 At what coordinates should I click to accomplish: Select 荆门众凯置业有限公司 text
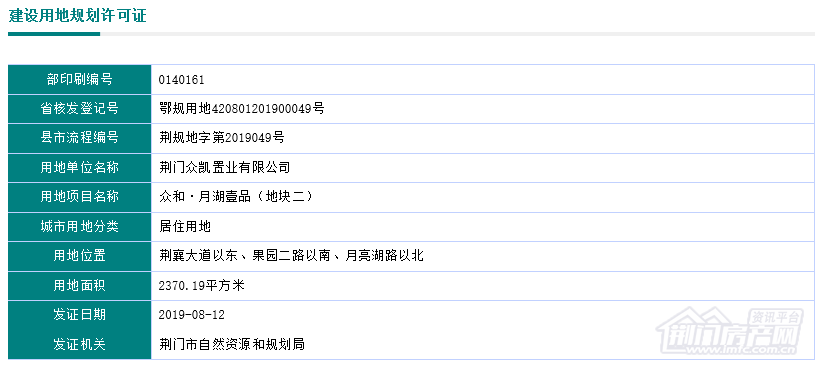(x=225, y=168)
